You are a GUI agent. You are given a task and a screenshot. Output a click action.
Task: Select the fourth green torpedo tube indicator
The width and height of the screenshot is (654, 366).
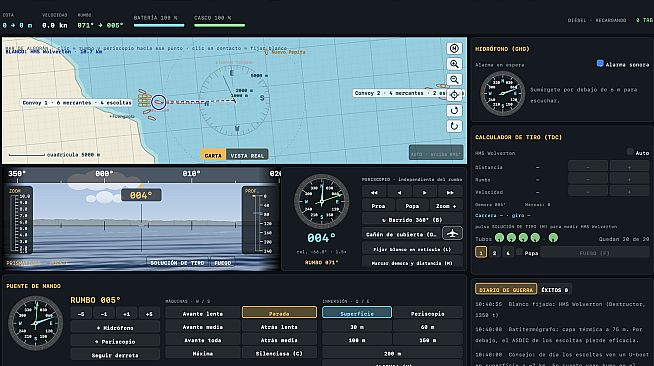pos(535,238)
